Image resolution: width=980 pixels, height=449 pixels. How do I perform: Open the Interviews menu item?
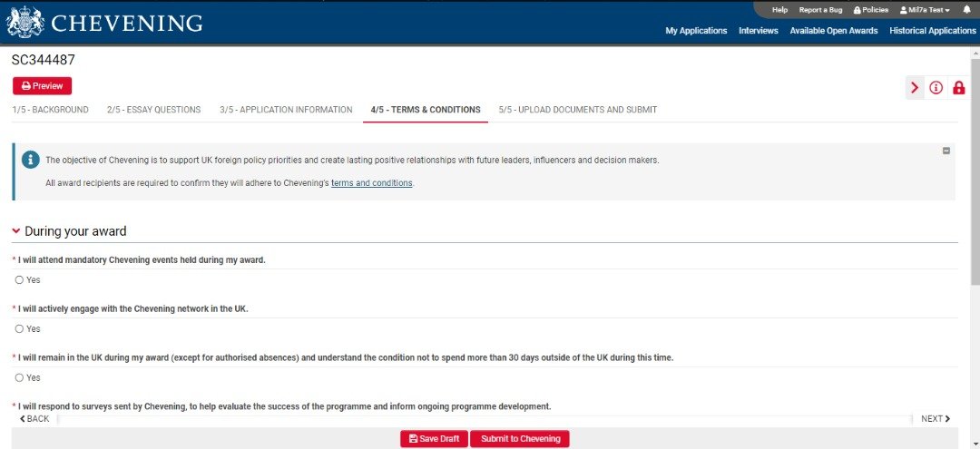pos(758,31)
